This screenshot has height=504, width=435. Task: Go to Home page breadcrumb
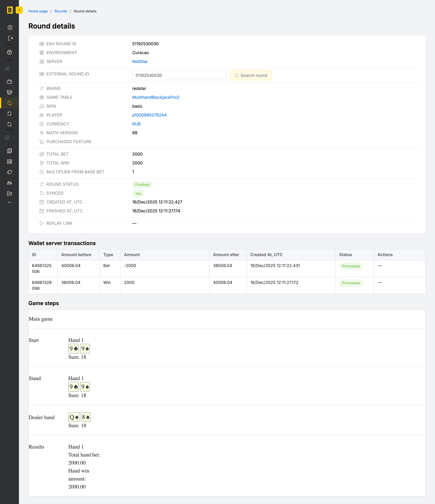[x=38, y=11]
